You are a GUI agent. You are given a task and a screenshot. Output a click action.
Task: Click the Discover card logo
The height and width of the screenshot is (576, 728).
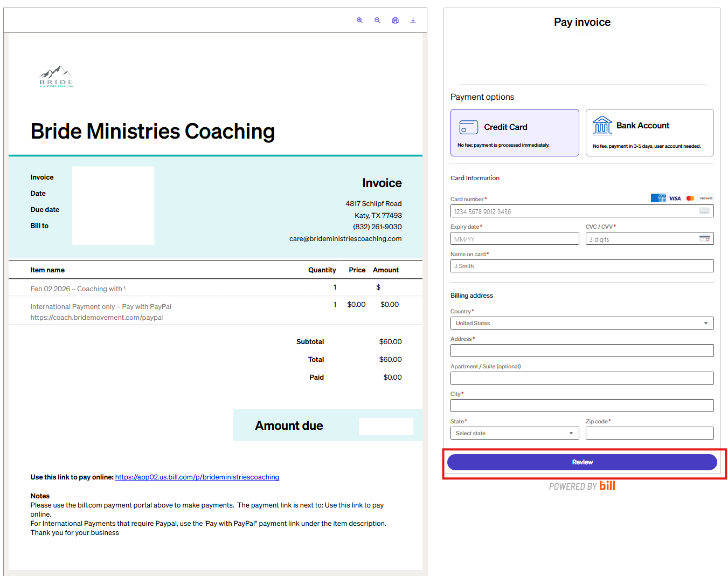pos(706,198)
